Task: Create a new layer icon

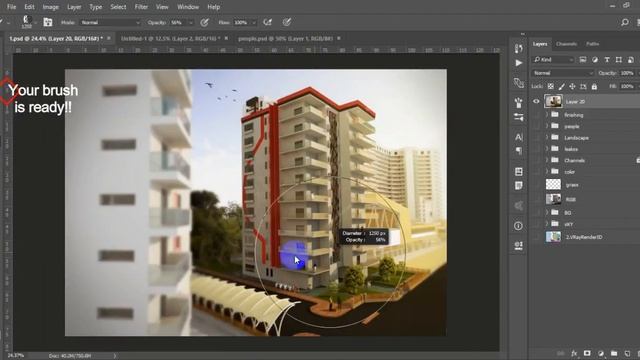Action: [627, 353]
